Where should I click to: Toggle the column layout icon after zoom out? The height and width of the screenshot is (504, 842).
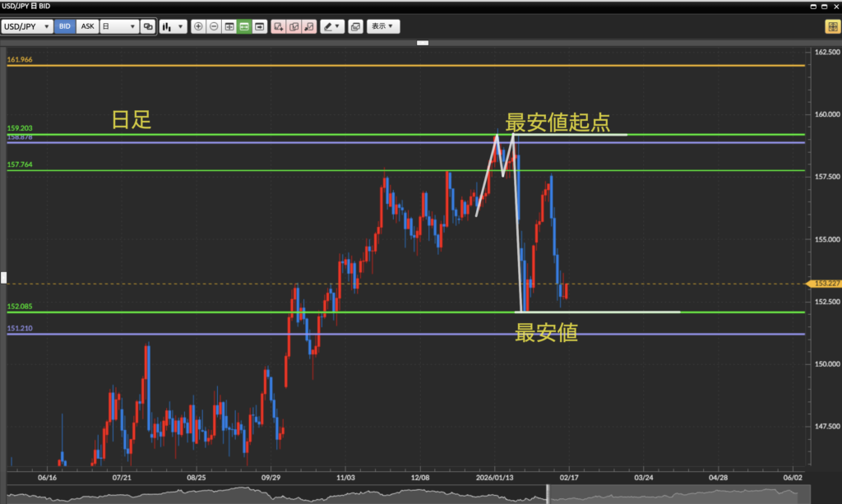pos(229,26)
